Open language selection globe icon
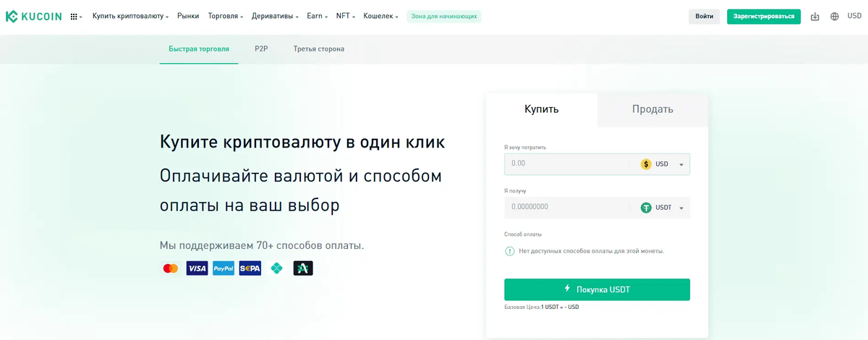868x340 pixels. click(x=835, y=16)
